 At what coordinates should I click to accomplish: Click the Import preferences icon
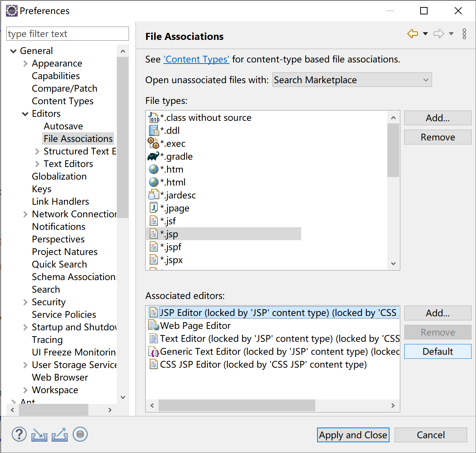(x=39, y=435)
